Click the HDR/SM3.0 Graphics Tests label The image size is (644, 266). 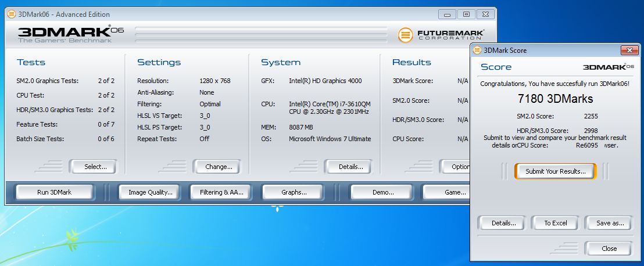(55, 110)
